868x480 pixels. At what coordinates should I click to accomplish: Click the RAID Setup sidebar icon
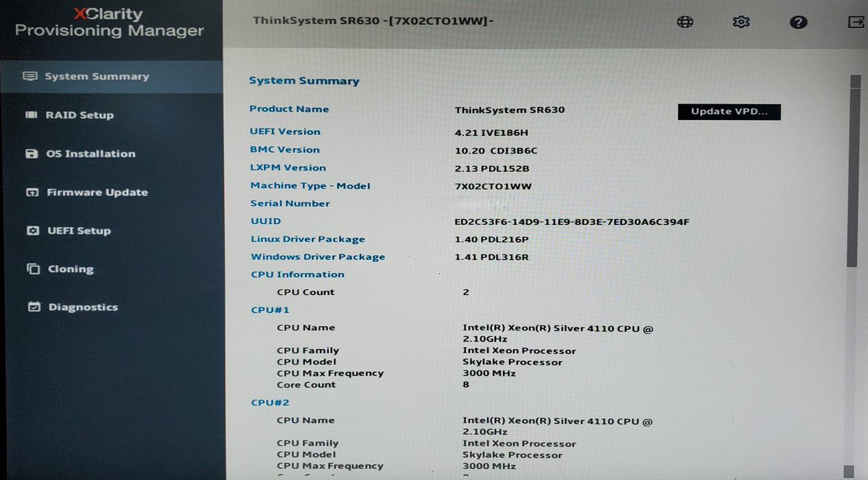point(31,115)
